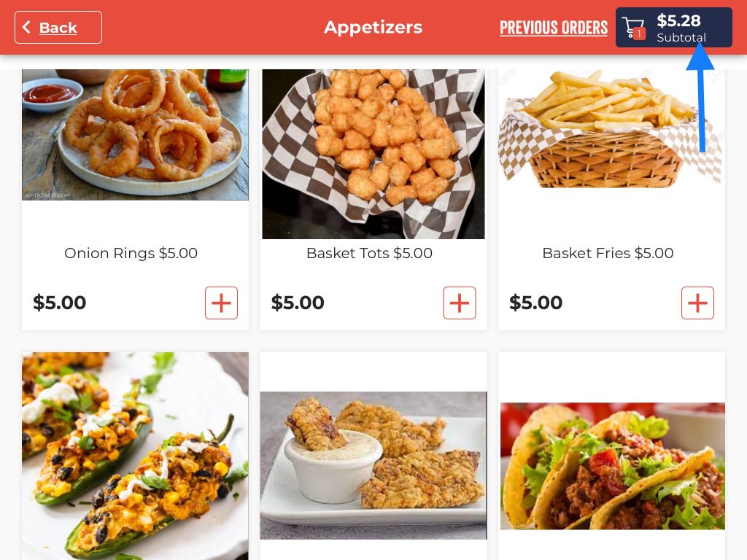Viewport: 747px width, 560px height.
Task: Click the Basket Fries $5.00 title
Action: [x=608, y=253]
